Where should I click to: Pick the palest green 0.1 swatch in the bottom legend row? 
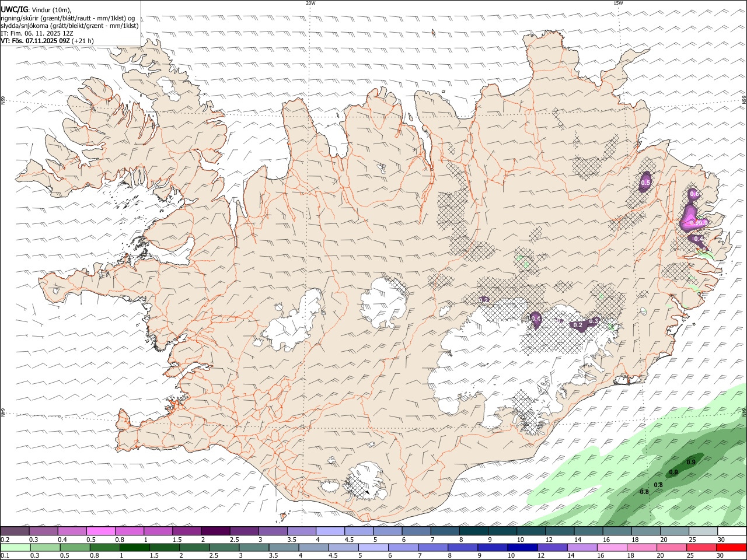[15, 548]
